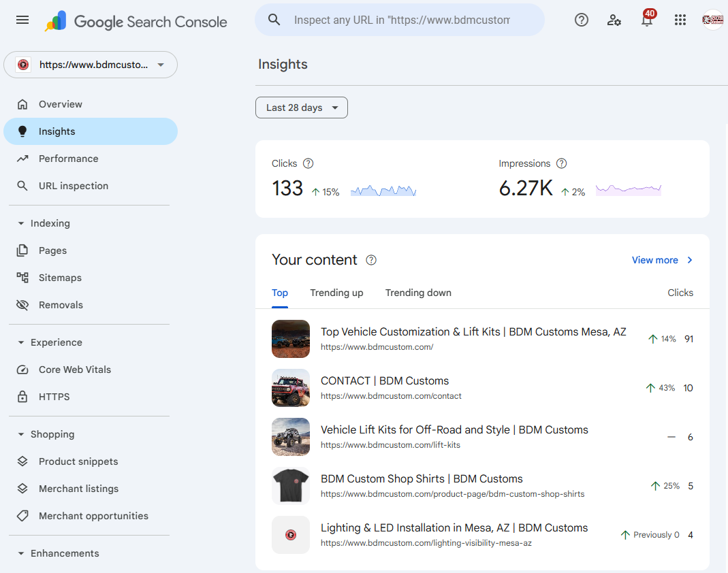
Task: Click View more link
Action: pos(663,260)
